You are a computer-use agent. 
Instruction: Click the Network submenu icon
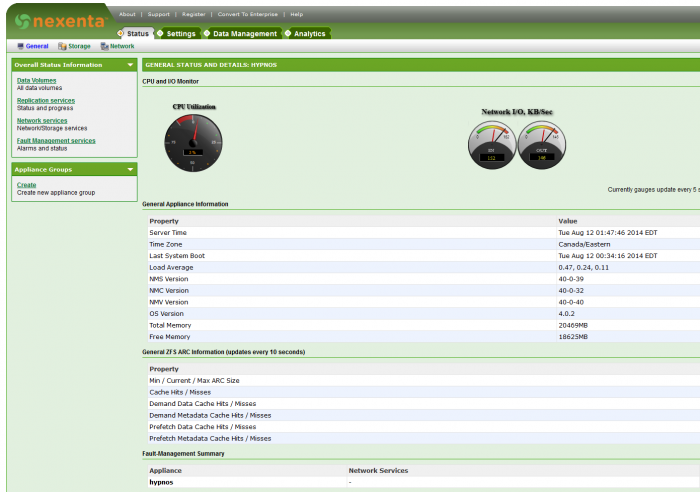[104, 46]
